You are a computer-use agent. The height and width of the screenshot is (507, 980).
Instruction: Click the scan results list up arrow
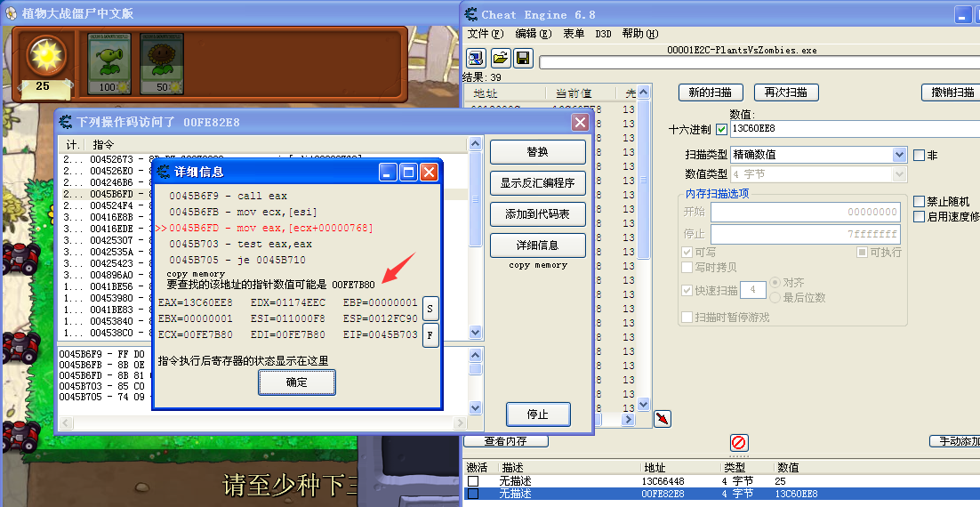click(x=644, y=92)
